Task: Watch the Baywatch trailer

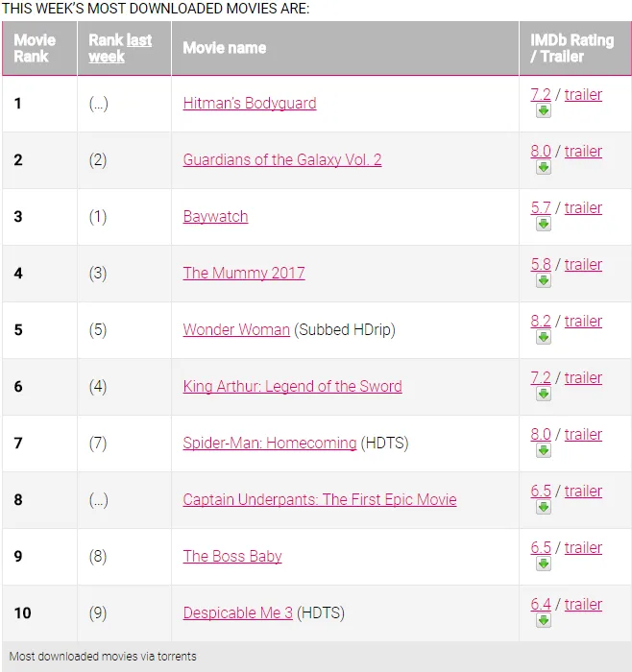Action: (x=583, y=207)
